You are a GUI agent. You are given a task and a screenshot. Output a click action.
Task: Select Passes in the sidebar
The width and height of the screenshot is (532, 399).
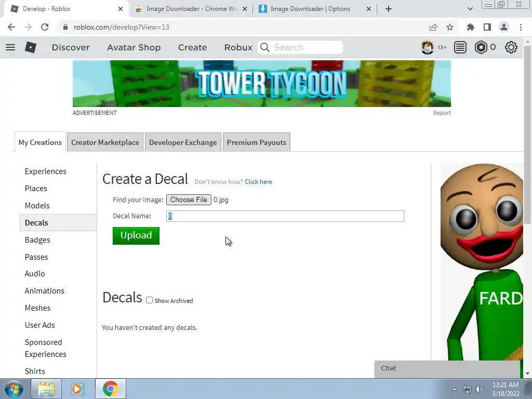coord(36,257)
